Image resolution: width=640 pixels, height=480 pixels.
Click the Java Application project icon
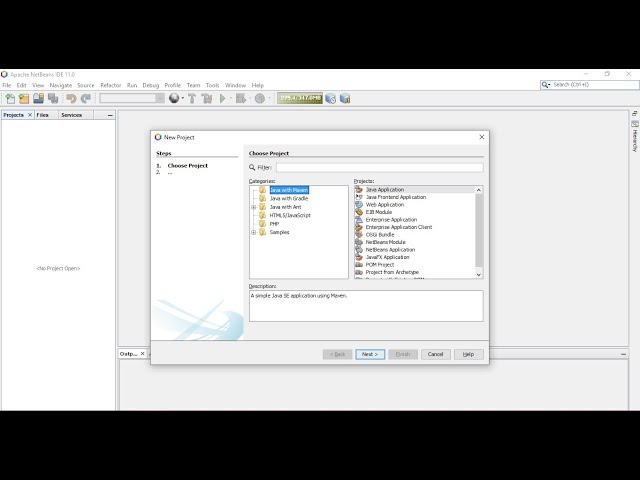(359, 189)
